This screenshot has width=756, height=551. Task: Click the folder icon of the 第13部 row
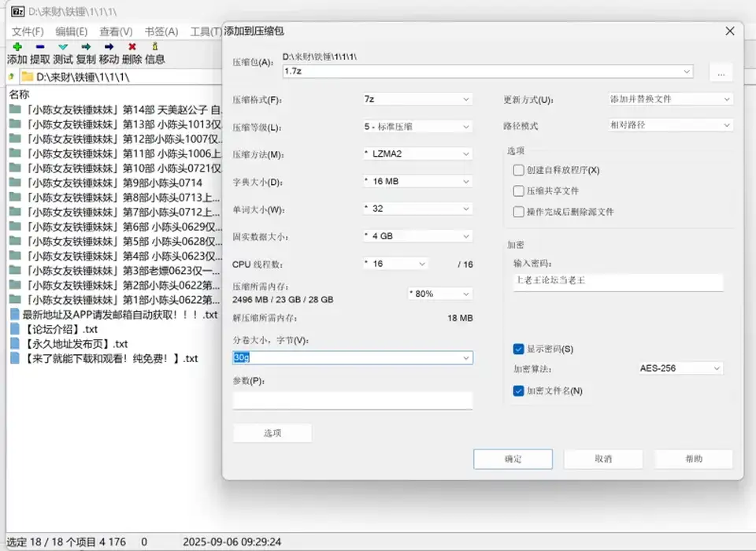point(15,124)
